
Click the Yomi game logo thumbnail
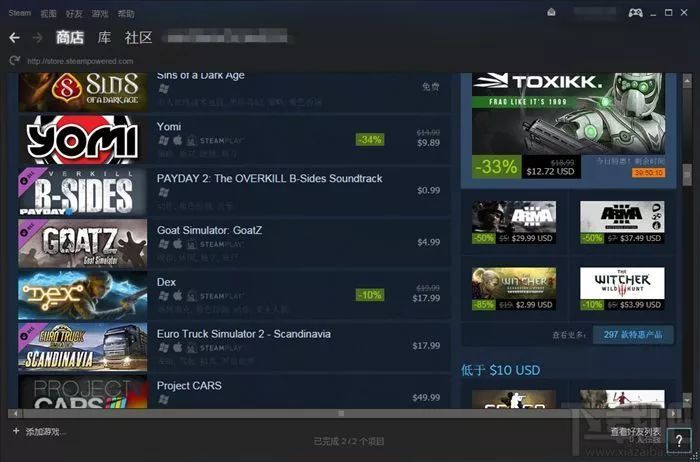pyautogui.click(x=83, y=140)
